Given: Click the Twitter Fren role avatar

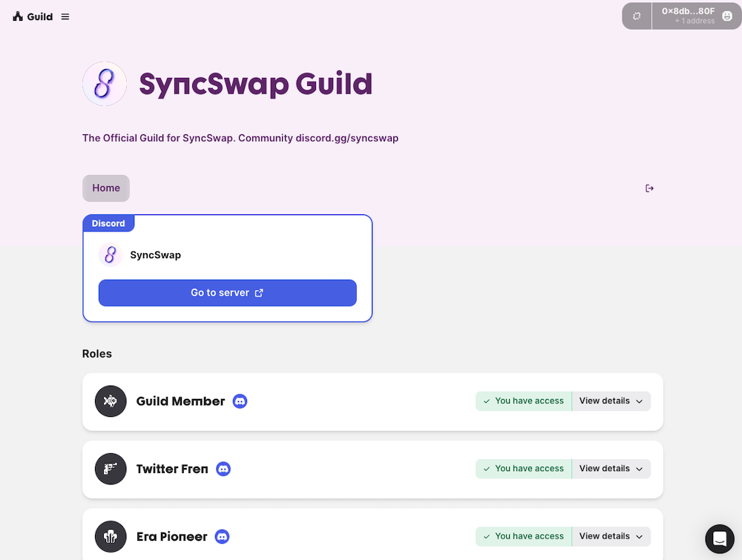Looking at the screenshot, I should coord(111,469).
